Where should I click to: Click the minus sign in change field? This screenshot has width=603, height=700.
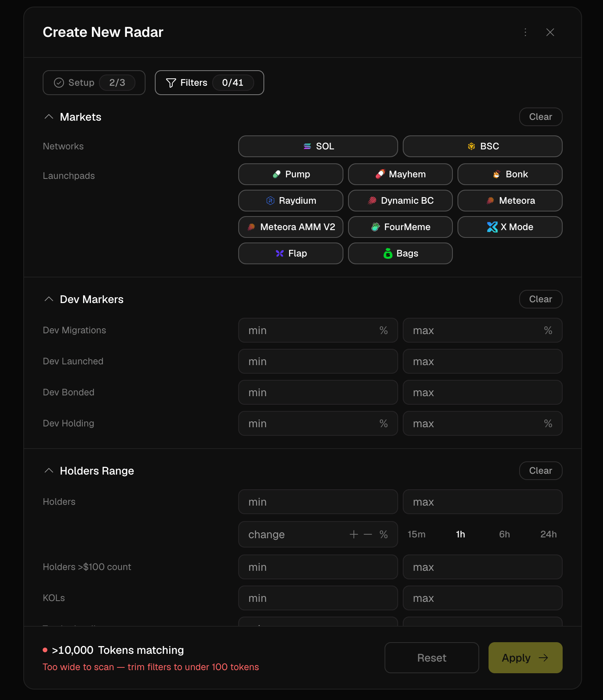368,534
